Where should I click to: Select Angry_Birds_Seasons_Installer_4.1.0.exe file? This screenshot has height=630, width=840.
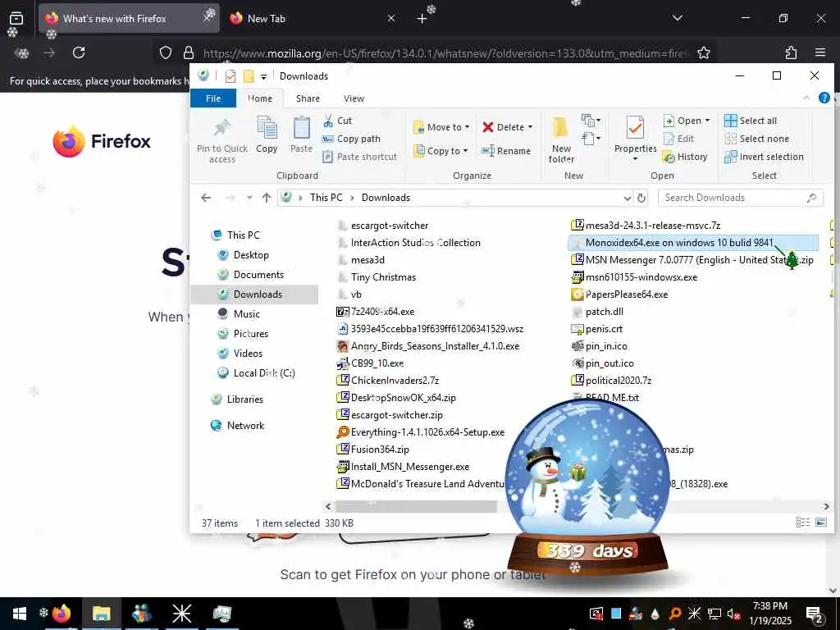tap(435, 346)
